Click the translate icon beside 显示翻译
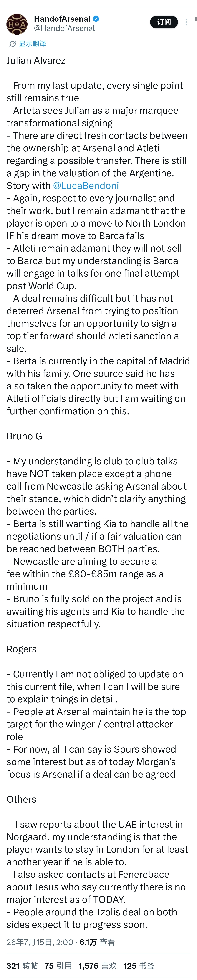 pyautogui.click(x=13, y=44)
